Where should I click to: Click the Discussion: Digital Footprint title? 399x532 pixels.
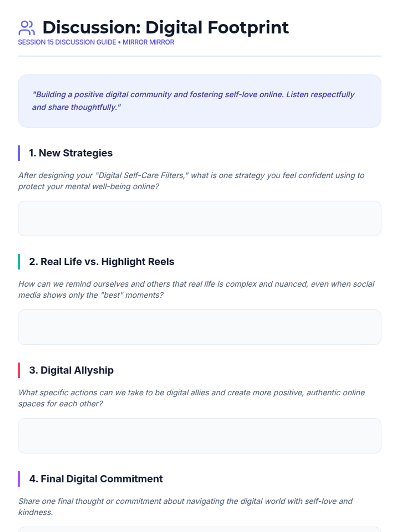tap(166, 28)
